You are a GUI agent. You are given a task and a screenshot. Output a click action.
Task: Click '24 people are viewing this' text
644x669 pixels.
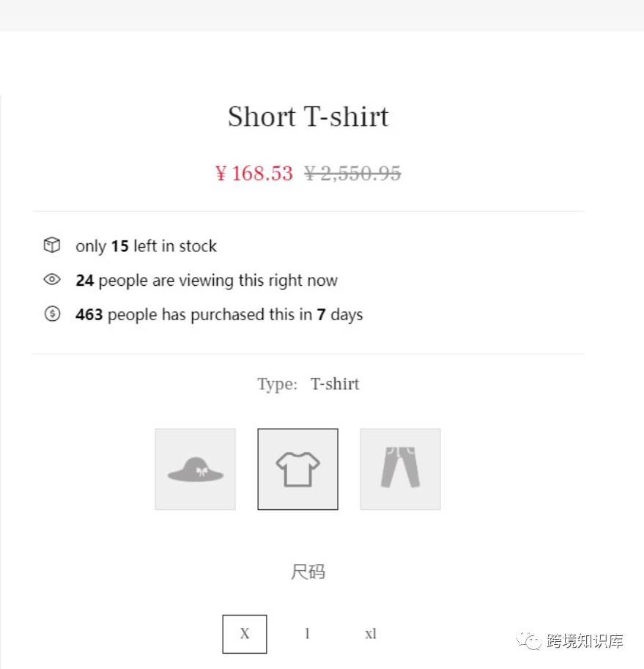pyautogui.click(x=207, y=281)
